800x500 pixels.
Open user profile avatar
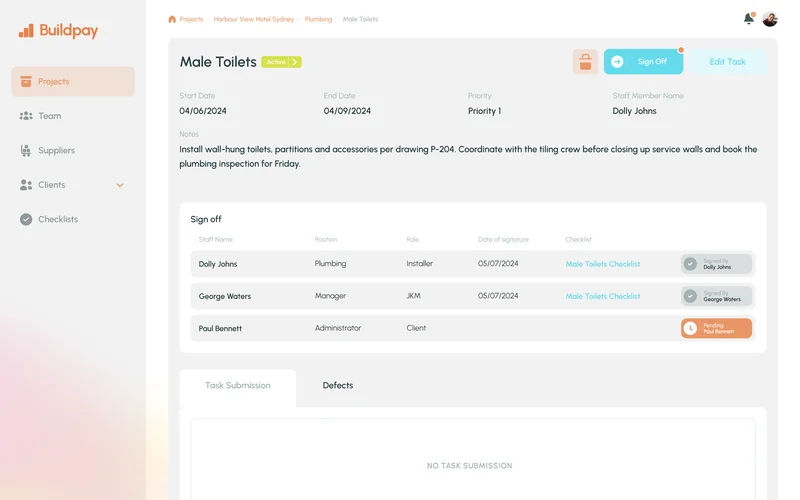tap(770, 19)
